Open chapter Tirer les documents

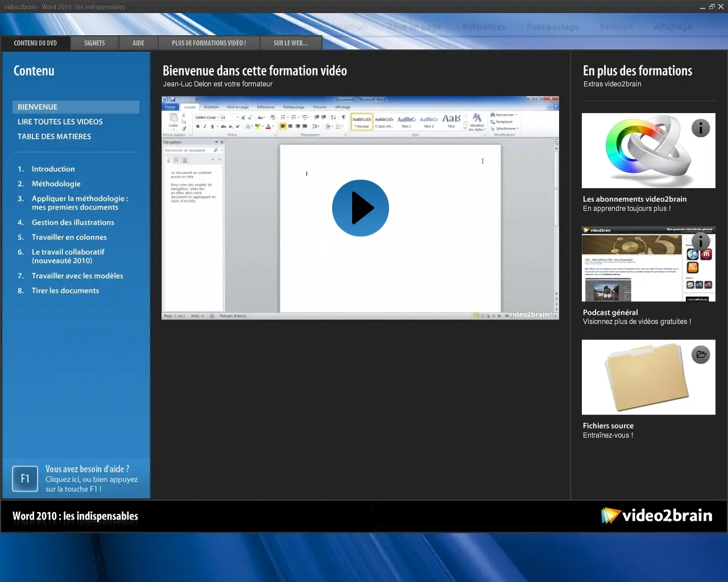(x=65, y=290)
